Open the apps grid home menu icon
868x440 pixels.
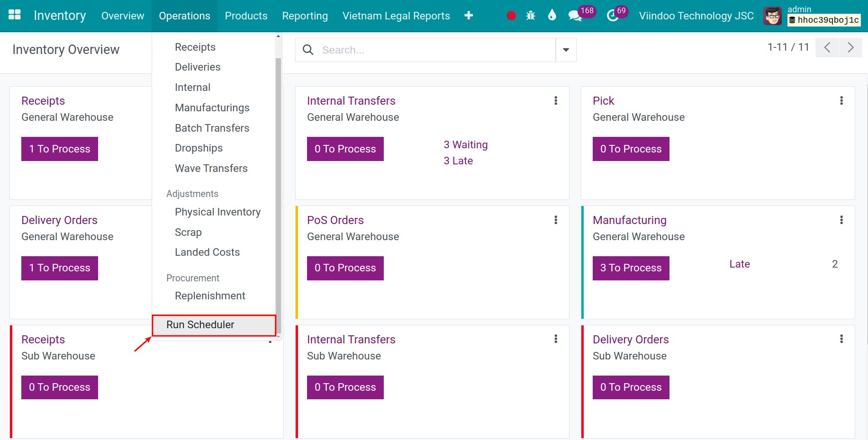15,15
